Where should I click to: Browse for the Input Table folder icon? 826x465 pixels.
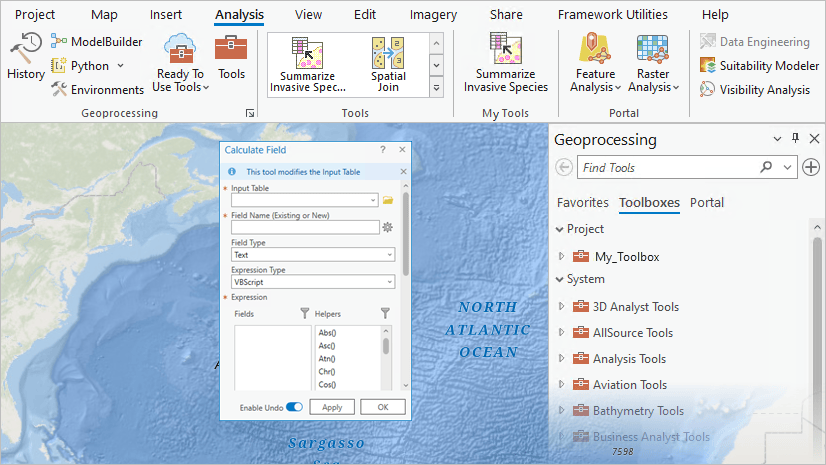(388, 200)
